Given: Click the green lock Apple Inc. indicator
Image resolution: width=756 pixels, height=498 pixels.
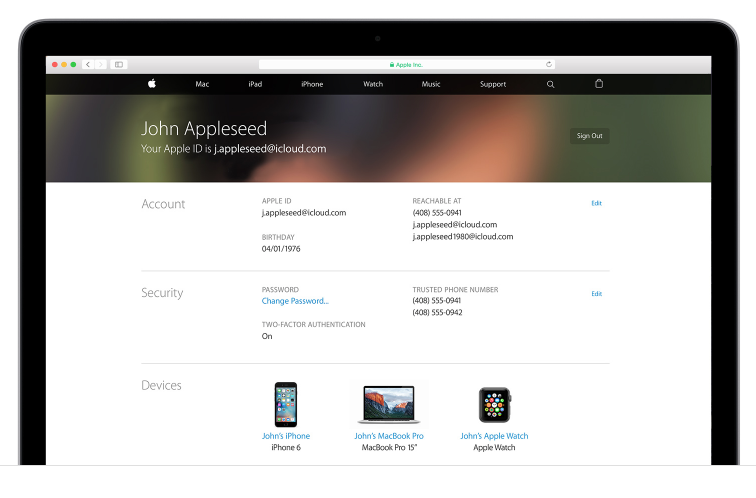Looking at the screenshot, I should [x=406, y=65].
